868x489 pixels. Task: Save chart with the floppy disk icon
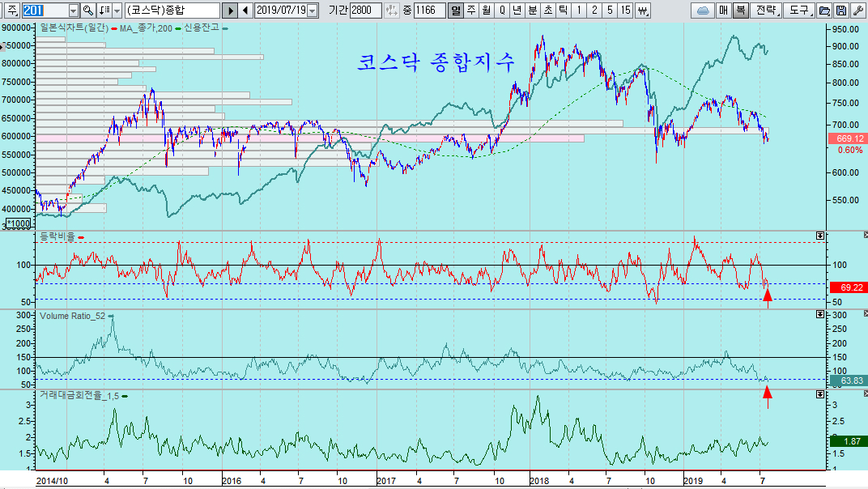(x=841, y=11)
